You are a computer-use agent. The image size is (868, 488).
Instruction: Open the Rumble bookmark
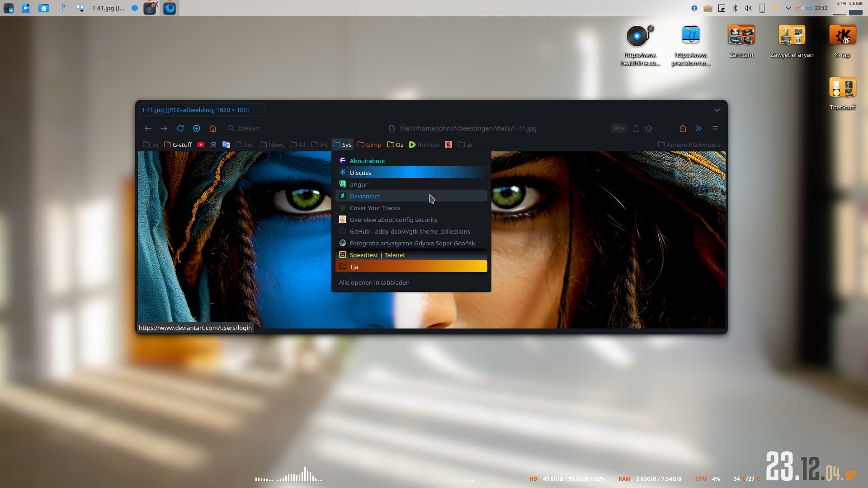424,145
